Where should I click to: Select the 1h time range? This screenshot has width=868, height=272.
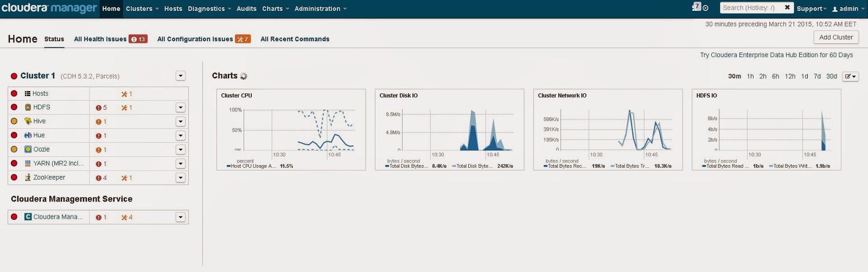(x=750, y=77)
